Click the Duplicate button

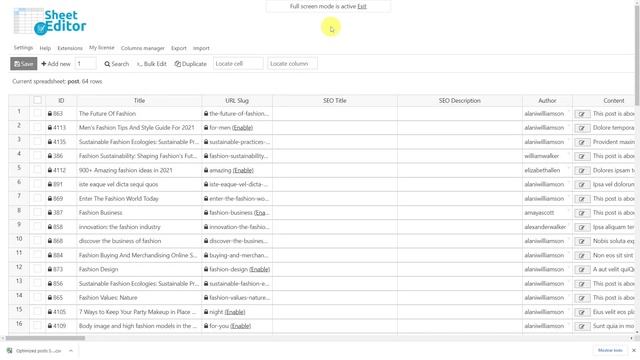tap(191, 64)
